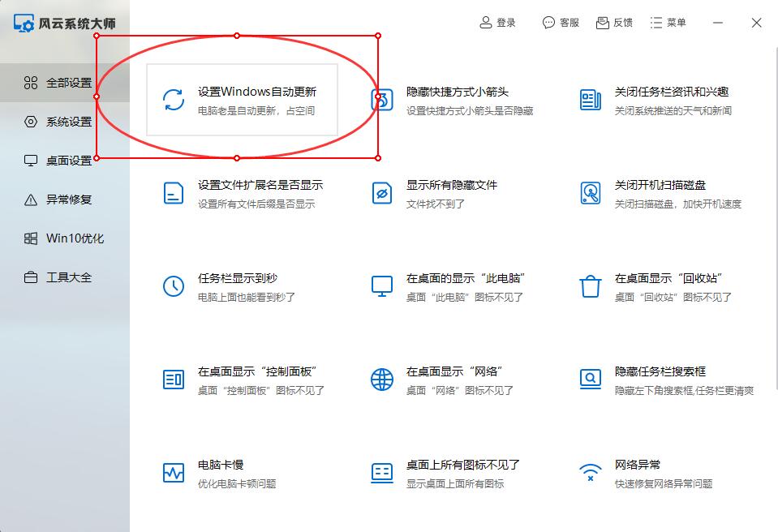This screenshot has height=532, width=778.
Task: Open 桌面上所有图标不见了 title
Action: pos(463,465)
